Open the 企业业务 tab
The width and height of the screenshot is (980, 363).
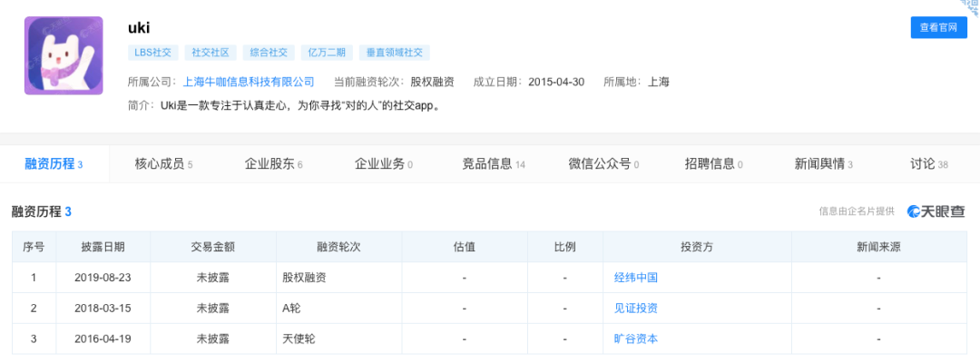click(x=384, y=164)
